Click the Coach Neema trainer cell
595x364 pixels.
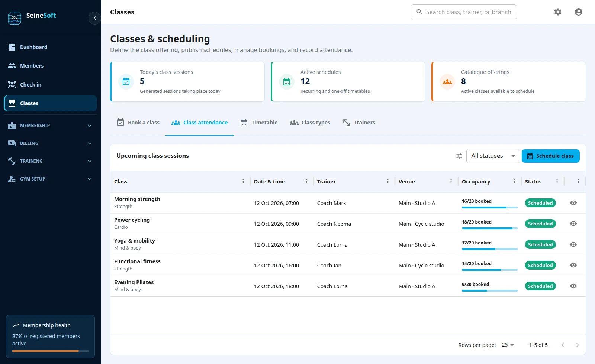(x=334, y=224)
